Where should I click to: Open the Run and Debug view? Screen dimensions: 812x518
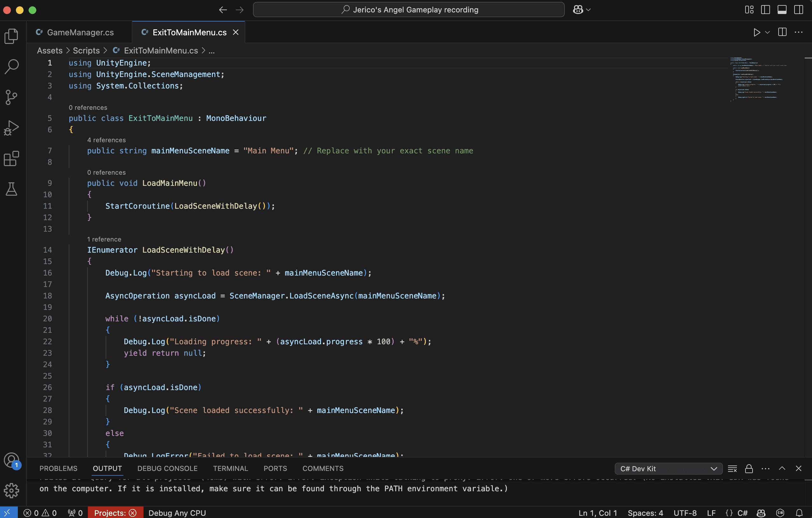pos(11,128)
